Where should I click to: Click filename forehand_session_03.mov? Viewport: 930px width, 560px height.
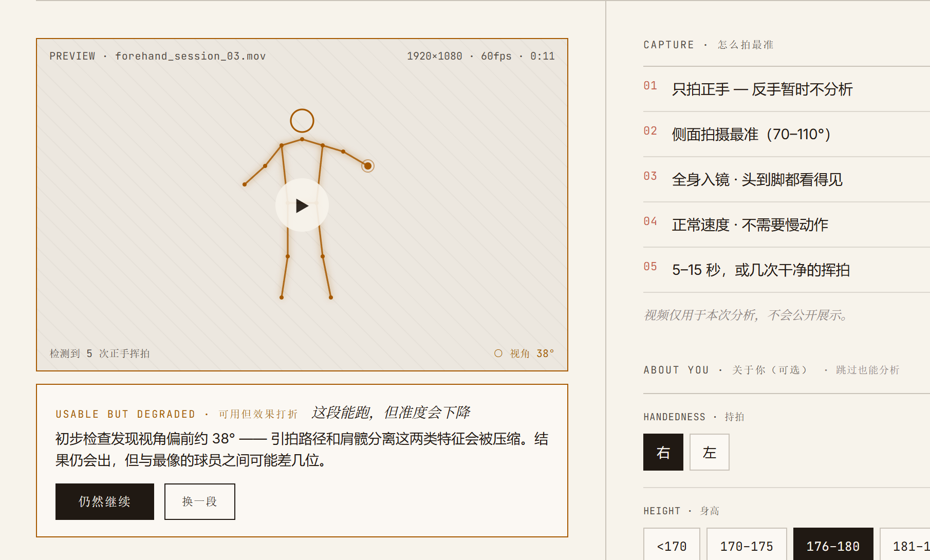click(x=190, y=56)
